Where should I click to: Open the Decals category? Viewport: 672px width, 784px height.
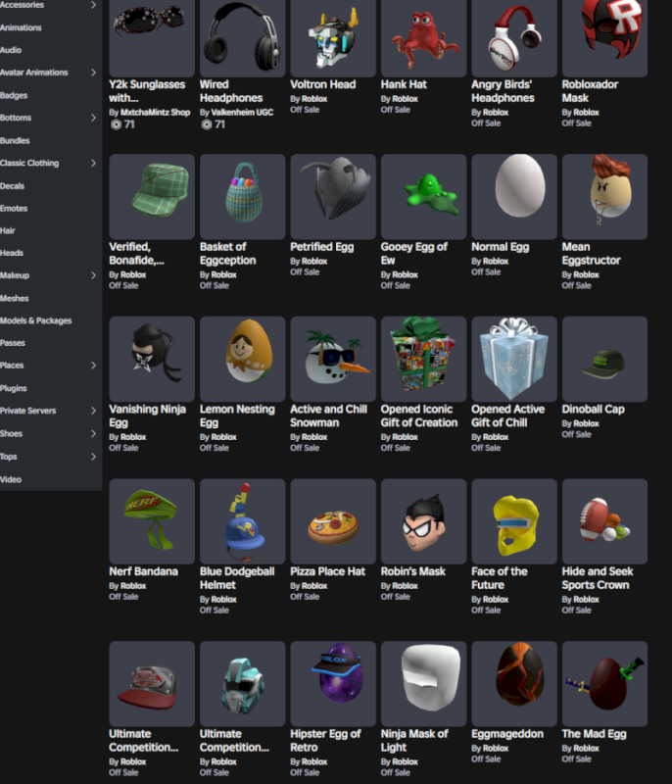point(12,185)
